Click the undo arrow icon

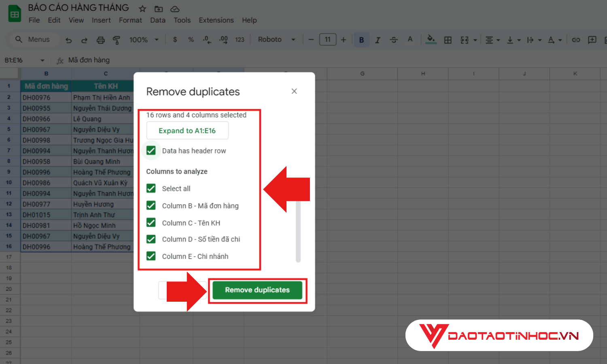(x=69, y=40)
